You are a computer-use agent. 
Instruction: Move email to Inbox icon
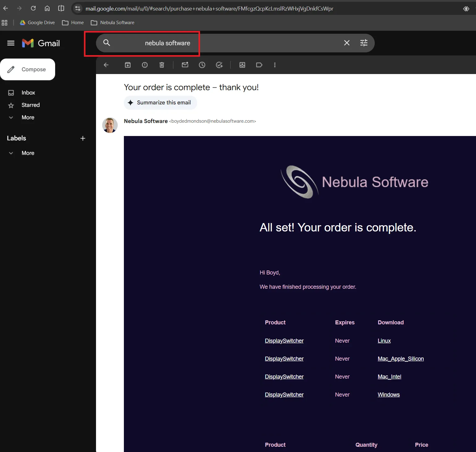242,65
